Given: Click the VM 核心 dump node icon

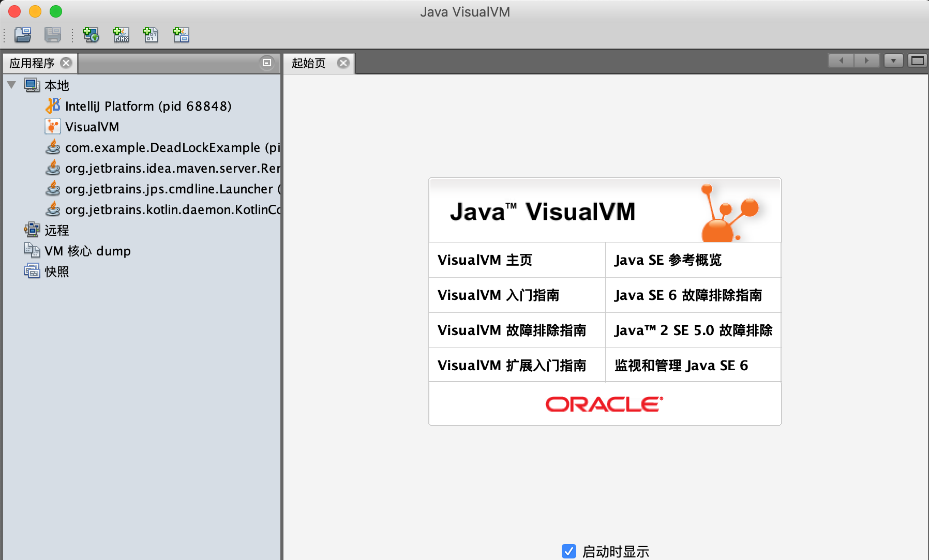Looking at the screenshot, I should (x=32, y=250).
